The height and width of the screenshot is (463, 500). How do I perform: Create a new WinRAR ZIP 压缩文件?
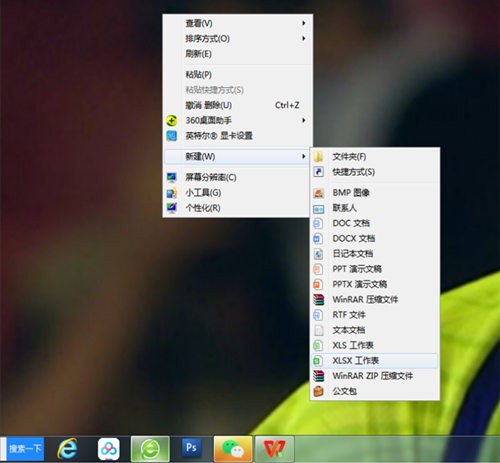[x=375, y=376]
